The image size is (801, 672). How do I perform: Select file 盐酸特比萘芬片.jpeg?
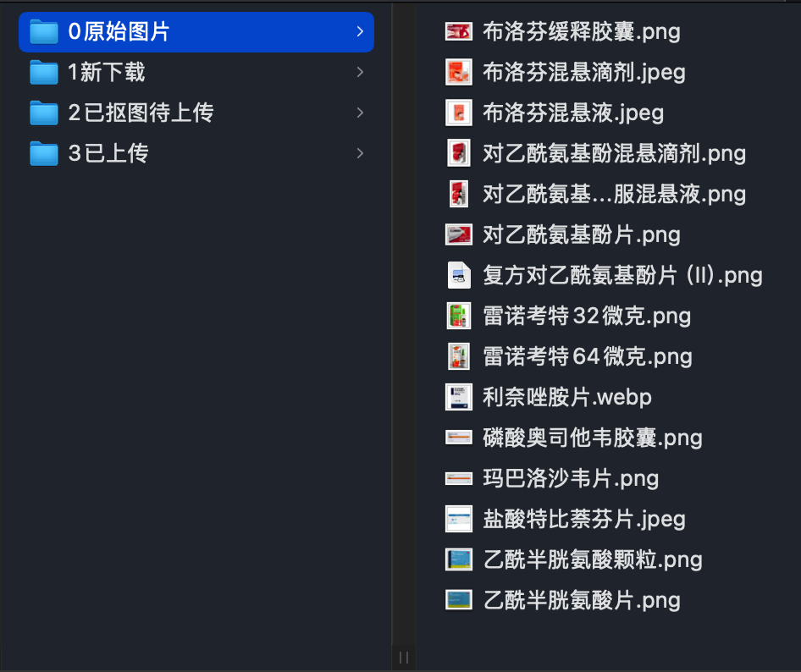[x=584, y=519]
